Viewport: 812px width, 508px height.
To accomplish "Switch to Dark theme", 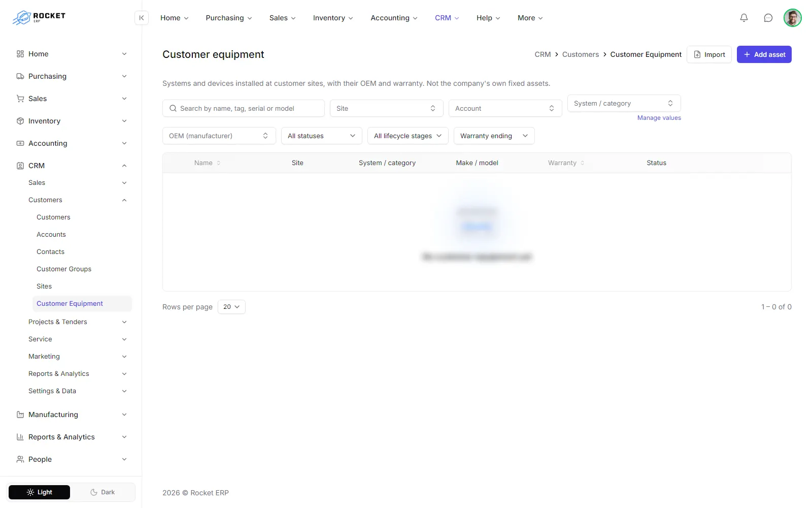I will tap(103, 492).
